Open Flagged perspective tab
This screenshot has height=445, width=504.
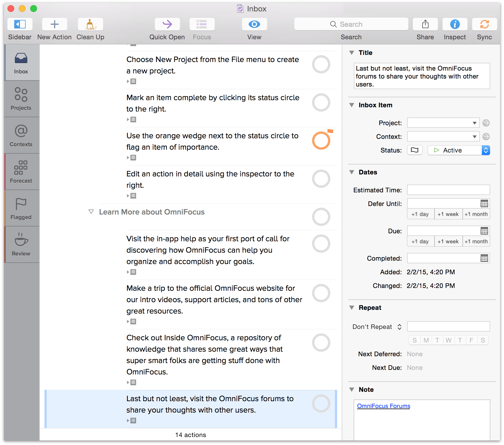[x=21, y=208]
